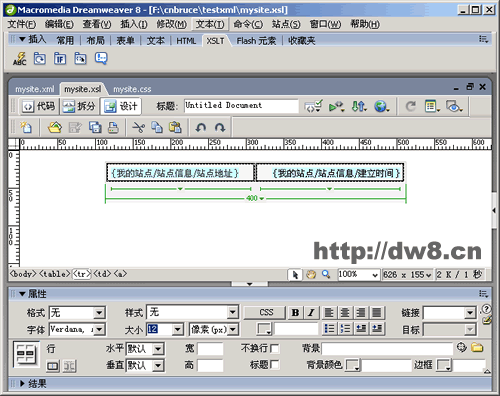This screenshot has height=396, width=500.
Task: Click the CSS button in properties
Action: [266, 312]
